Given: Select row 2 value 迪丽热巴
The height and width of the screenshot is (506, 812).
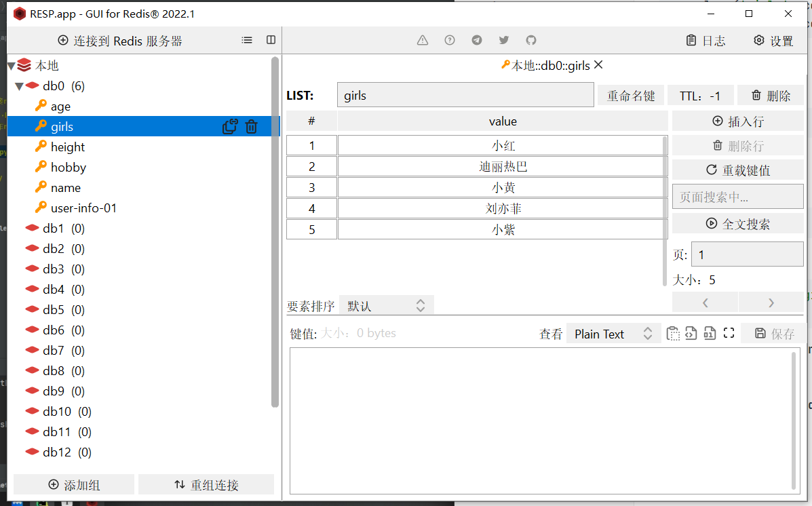Looking at the screenshot, I should pyautogui.click(x=503, y=167).
